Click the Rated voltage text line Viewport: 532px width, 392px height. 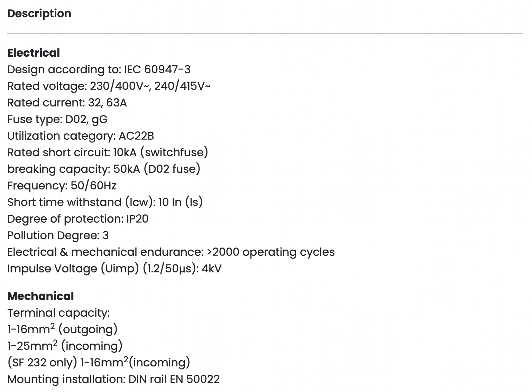pyautogui.click(x=109, y=86)
